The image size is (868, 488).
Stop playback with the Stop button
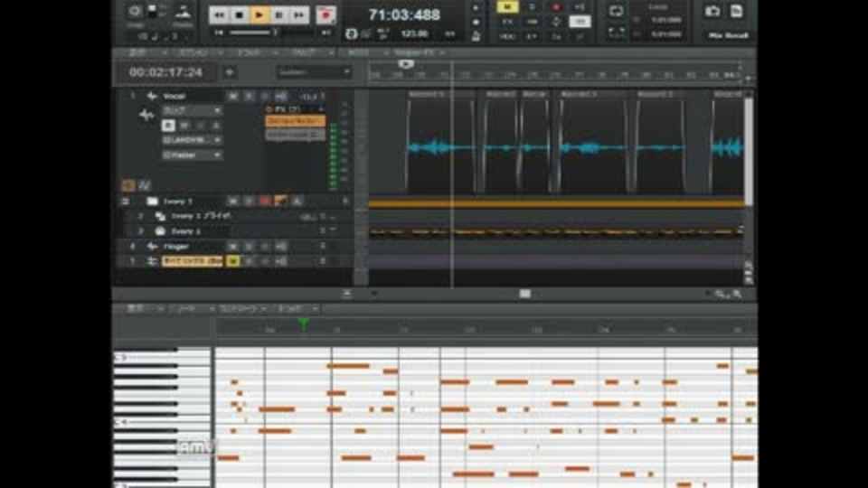tap(239, 15)
